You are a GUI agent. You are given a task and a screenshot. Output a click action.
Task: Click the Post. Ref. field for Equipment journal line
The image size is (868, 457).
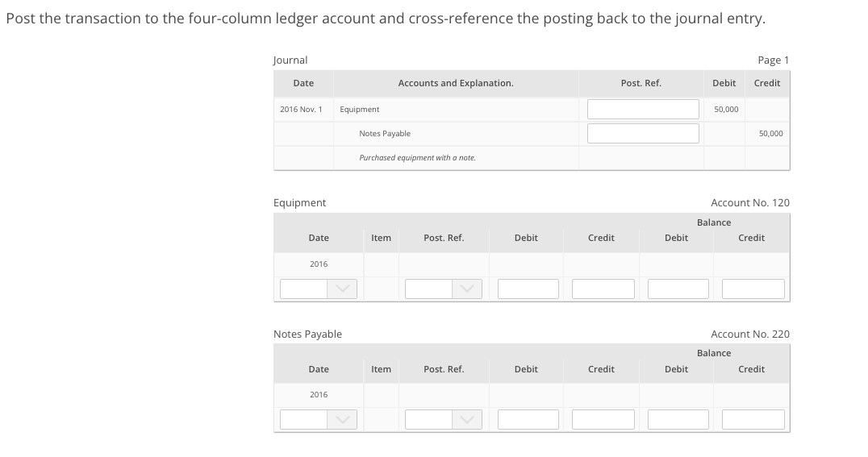click(643, 109)
